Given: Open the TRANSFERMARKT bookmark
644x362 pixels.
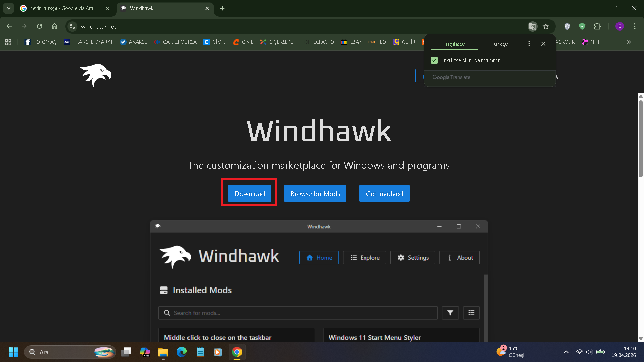Looking at the screenshot, I should 89,42.
